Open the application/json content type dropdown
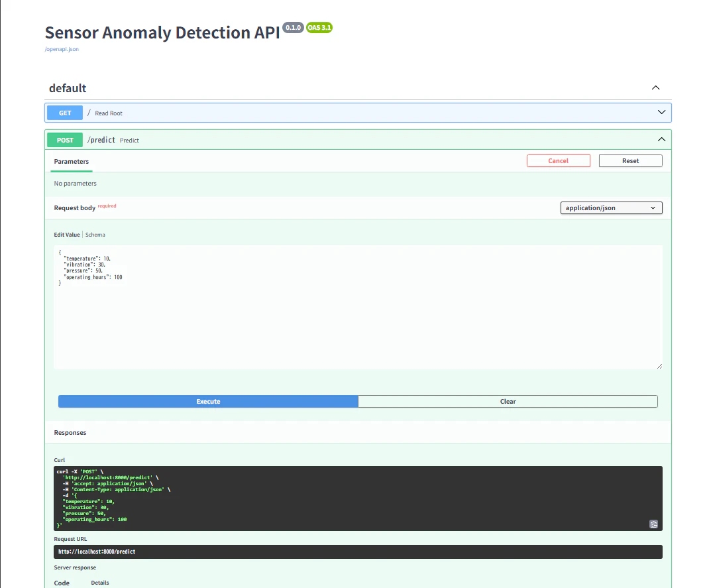 coord(611,207)
